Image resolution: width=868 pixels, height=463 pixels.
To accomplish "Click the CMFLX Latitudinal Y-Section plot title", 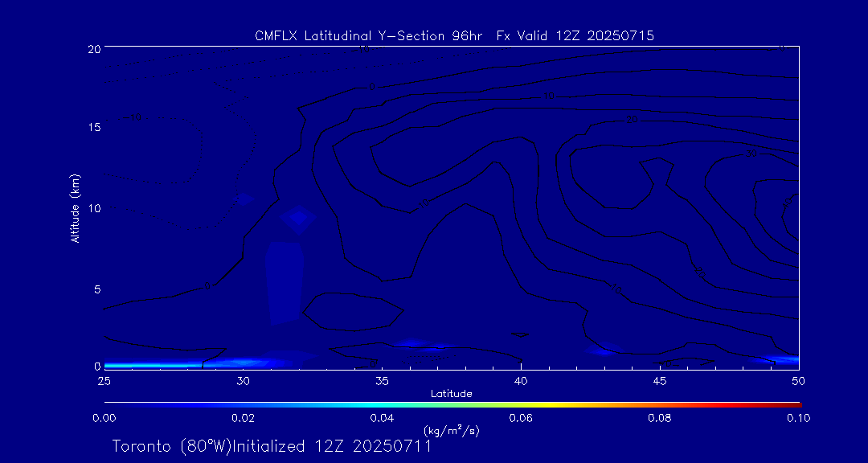I will 454,36.
